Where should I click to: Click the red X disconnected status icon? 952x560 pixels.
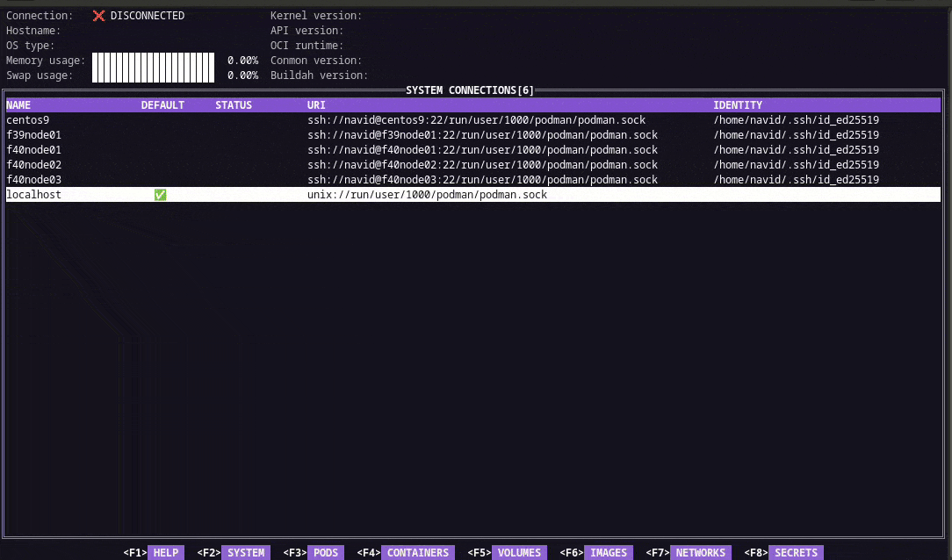pyautogui.click(x=98, y=16)
